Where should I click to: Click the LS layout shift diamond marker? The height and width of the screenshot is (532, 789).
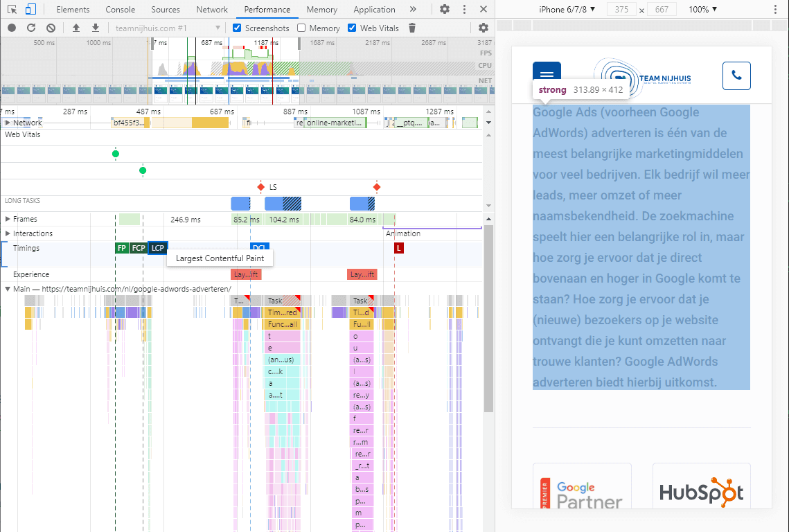coord(260,187)
